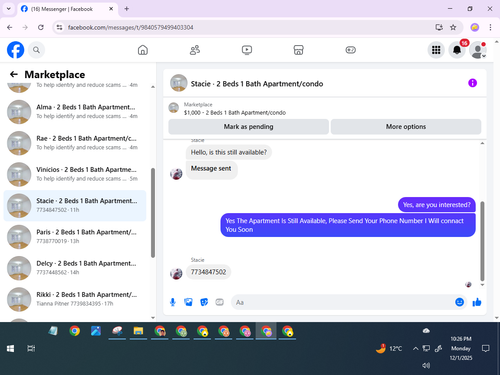Click the $1,000 listing title link
This screenshot has width=500, height=375.
235,113
